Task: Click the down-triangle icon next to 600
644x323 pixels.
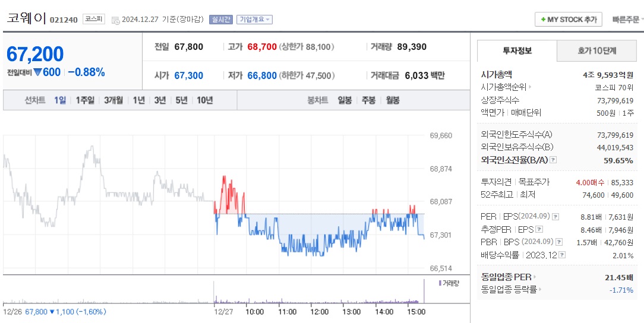Action: pos(38,72)
